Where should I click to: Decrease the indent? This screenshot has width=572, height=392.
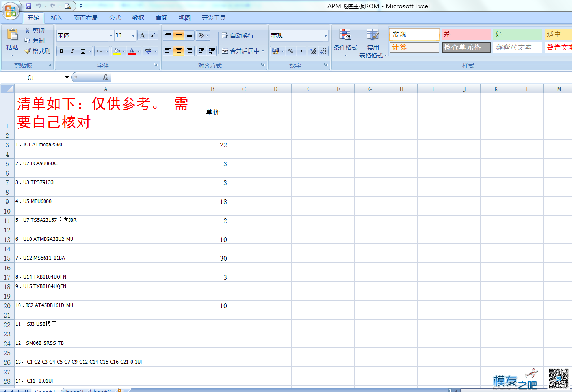pyautogui.click(x=201, y=51)
